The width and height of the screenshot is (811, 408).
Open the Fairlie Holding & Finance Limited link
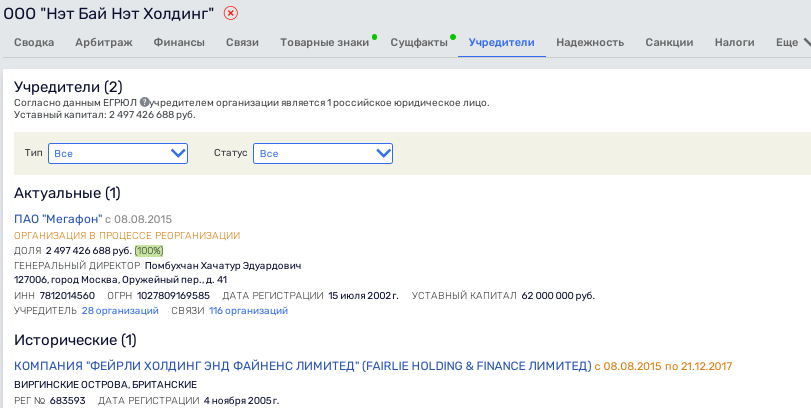302,366
